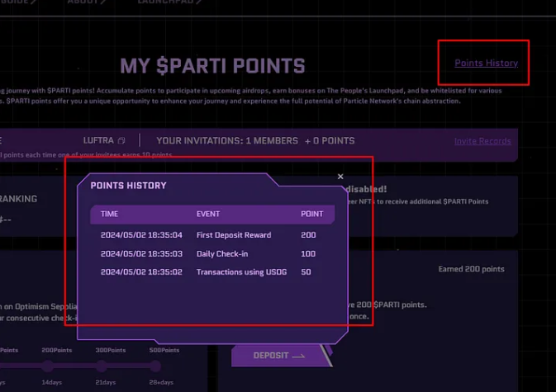Click the + 0 POINTS invitation text

330,141
